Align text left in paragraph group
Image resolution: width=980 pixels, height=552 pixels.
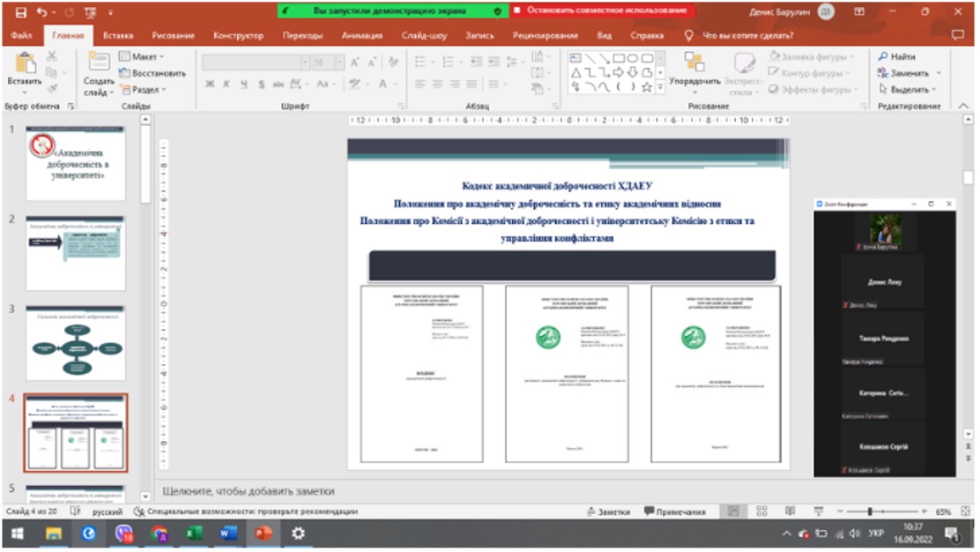[x=420, y=84]
